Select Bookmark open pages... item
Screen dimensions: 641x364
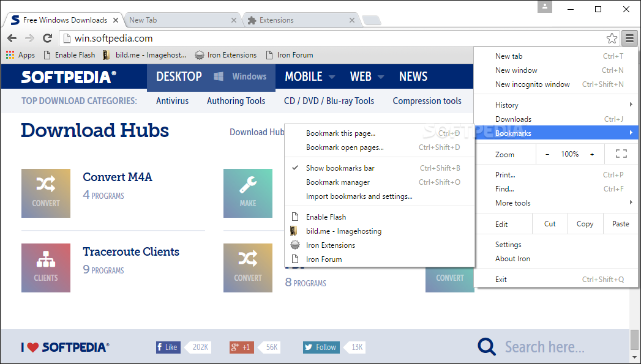[380, 147]
